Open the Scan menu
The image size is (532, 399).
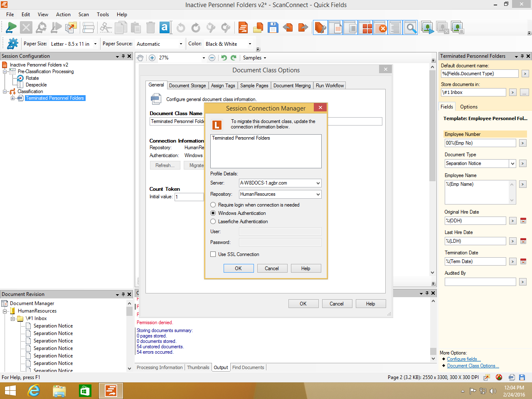point(84,15)
